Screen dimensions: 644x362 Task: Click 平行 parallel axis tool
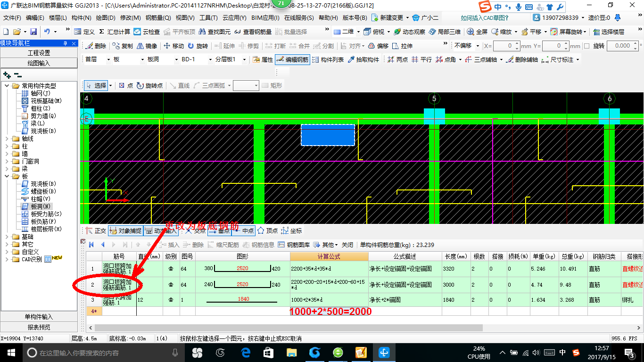(x=421, y=60)
